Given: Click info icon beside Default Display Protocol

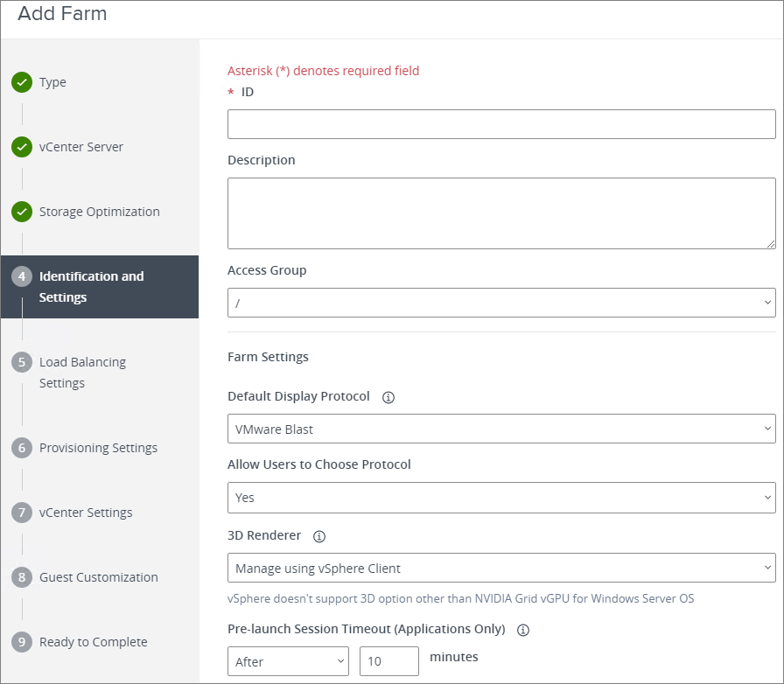Looking at the screenshot, I should click(x=388, y=397).
